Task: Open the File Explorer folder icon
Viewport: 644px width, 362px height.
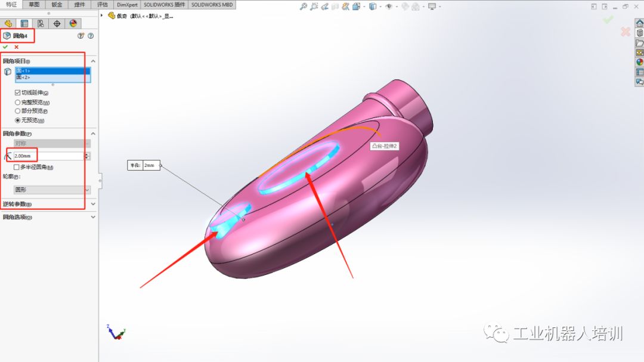Action: coord(639,43)
